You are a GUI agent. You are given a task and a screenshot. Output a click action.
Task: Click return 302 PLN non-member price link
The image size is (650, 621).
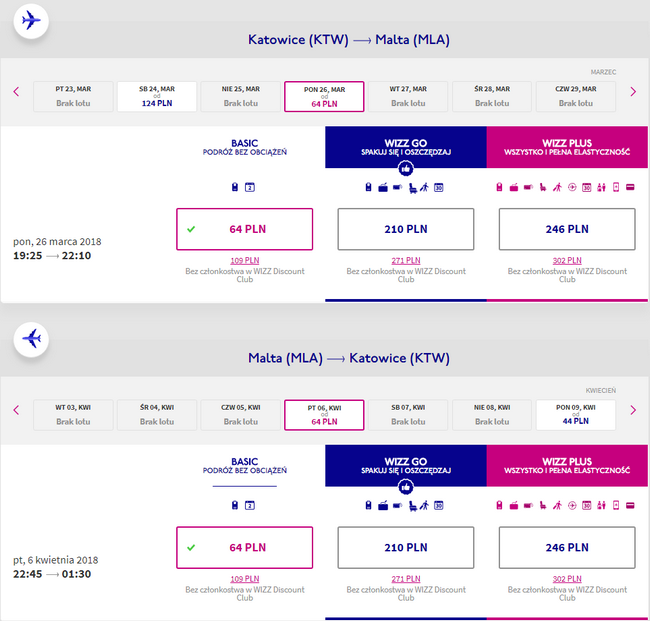pyautogui.click(x=567, y=579)
